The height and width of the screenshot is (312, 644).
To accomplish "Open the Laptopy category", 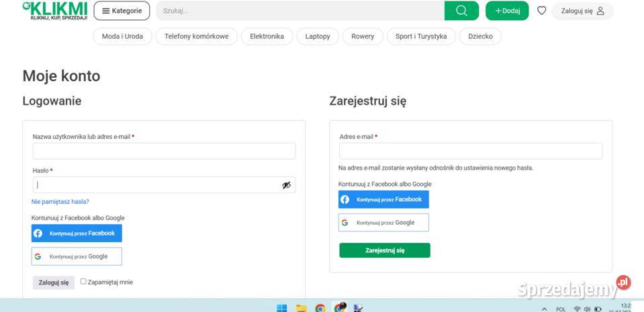I will [x=318, y=36].
